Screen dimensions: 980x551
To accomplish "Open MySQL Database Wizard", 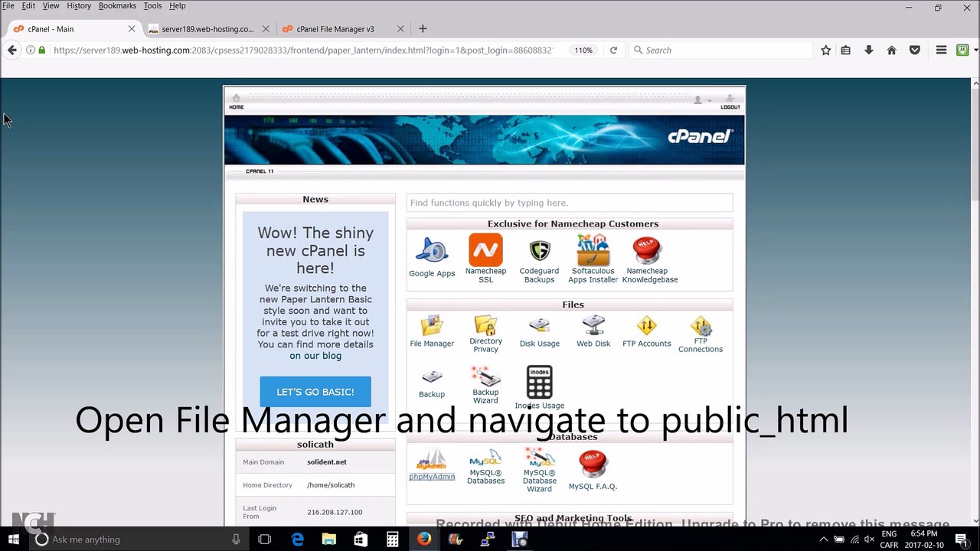I will click(x=539, y=471).
